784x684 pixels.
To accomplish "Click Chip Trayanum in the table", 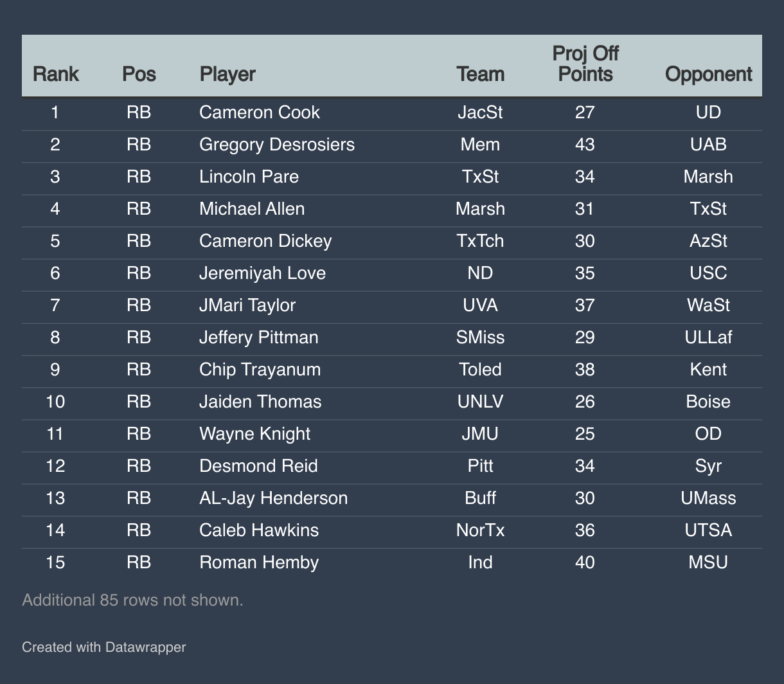I will point(260,370).
